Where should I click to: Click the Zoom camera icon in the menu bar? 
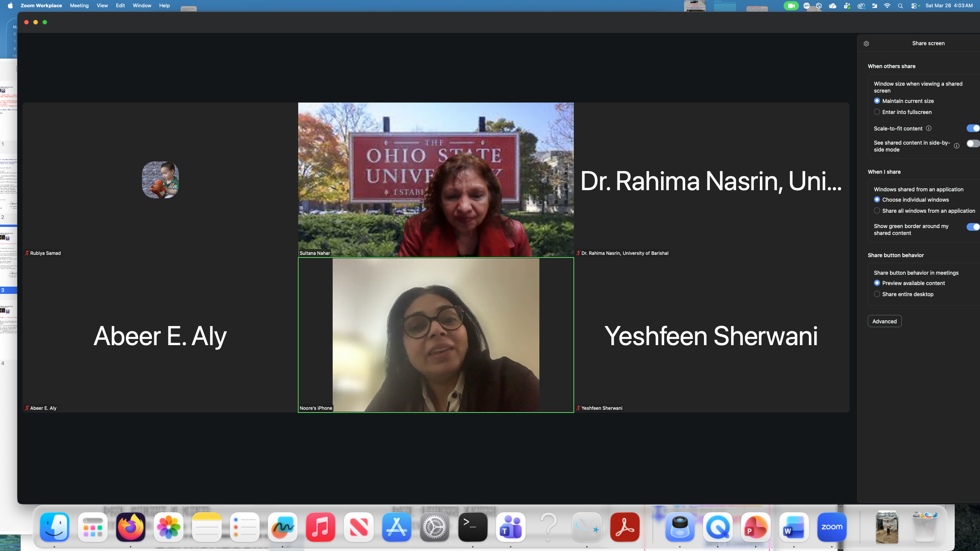[x=791, y=6]
